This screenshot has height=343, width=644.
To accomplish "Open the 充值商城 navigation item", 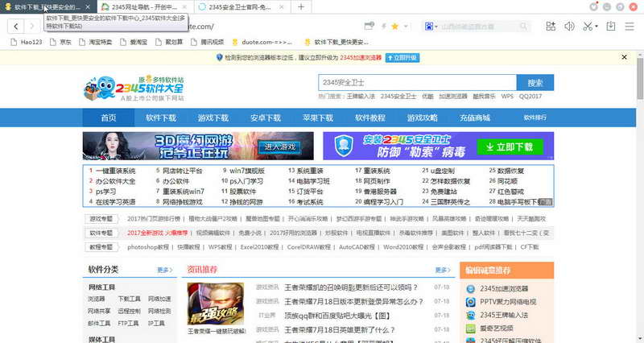I will click(475, 118).
